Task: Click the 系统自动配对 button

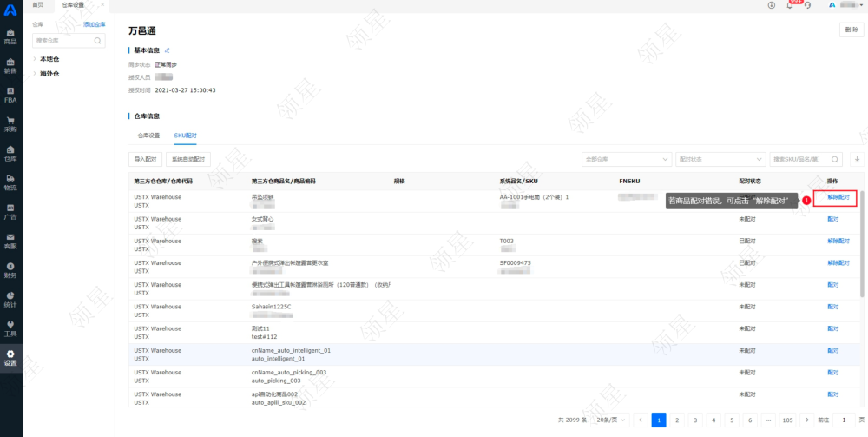Action: click(188, 160)
